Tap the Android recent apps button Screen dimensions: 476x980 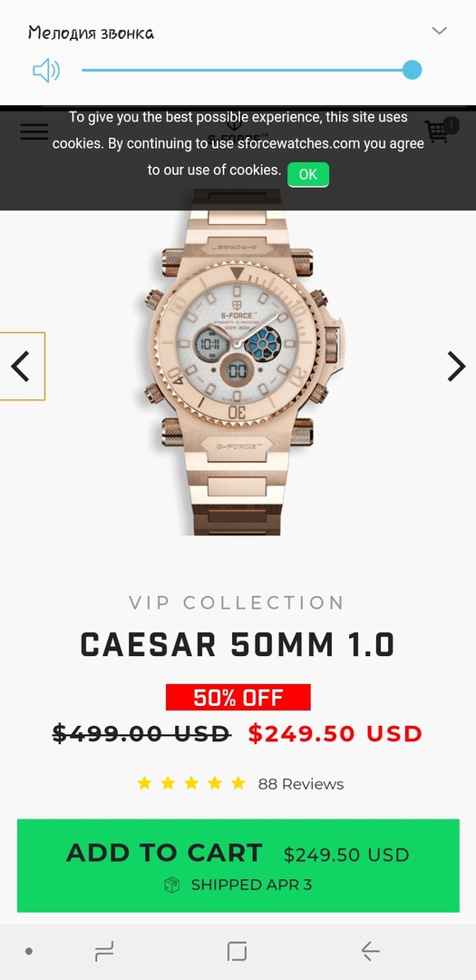tap(104, 951)
